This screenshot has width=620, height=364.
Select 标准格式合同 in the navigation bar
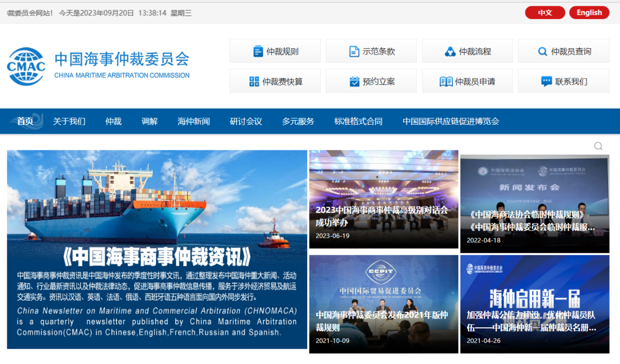(358, 121)
